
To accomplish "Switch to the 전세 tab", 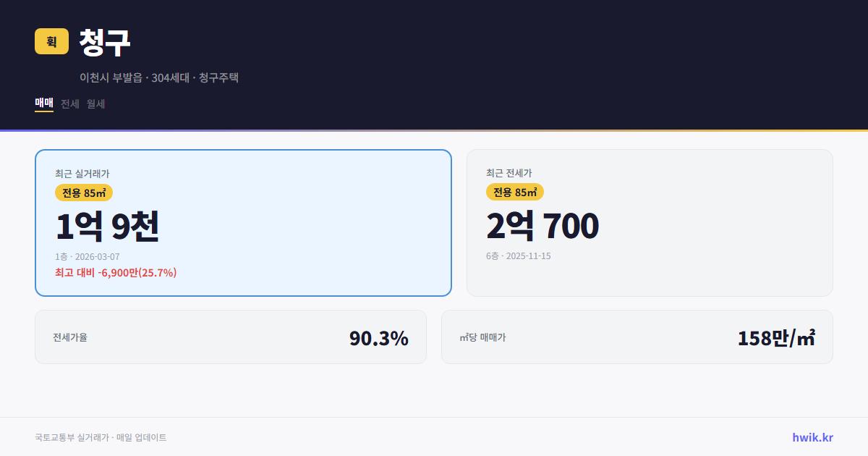I will coord(68,104).
